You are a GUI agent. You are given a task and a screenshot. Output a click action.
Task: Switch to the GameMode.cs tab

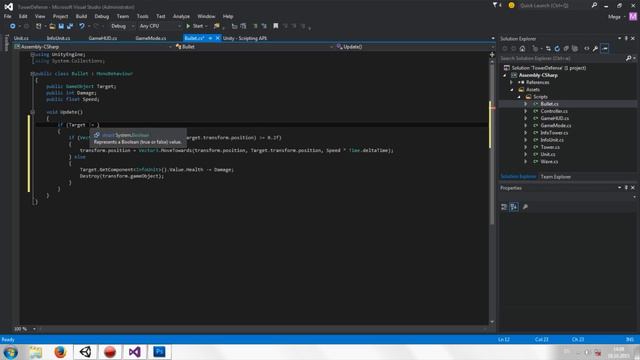151,38
